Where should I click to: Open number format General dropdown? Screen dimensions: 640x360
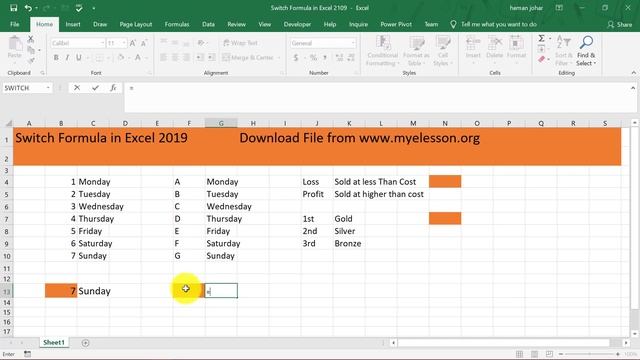[353, 43]
